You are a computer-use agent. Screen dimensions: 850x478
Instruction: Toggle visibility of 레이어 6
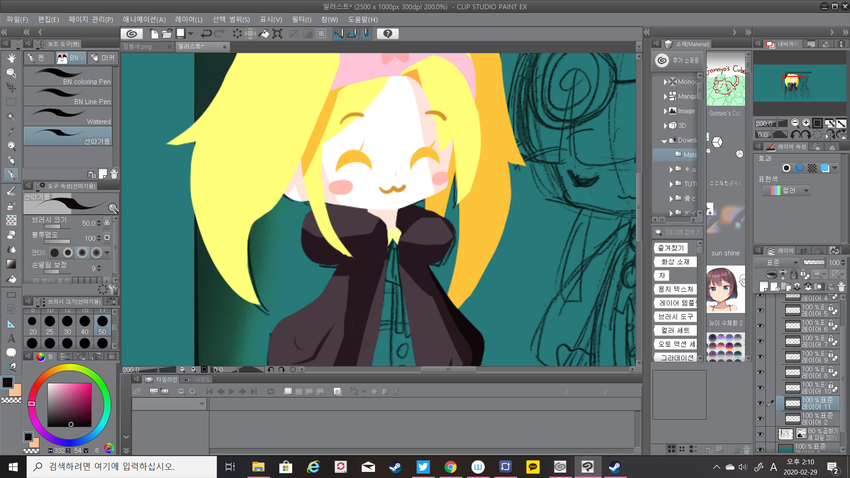click(760, 326)
